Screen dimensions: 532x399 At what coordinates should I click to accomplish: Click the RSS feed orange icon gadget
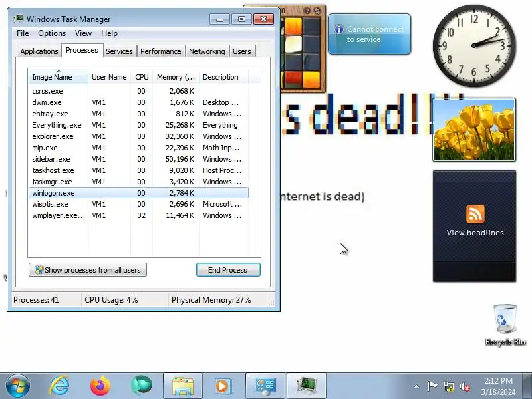[x=475, y=213]
